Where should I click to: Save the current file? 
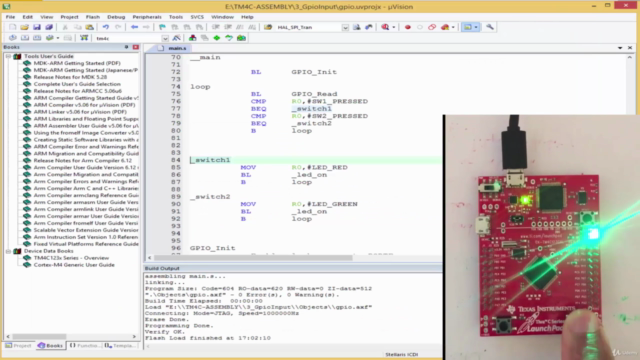pyautogui.click(x=37, y=27)
